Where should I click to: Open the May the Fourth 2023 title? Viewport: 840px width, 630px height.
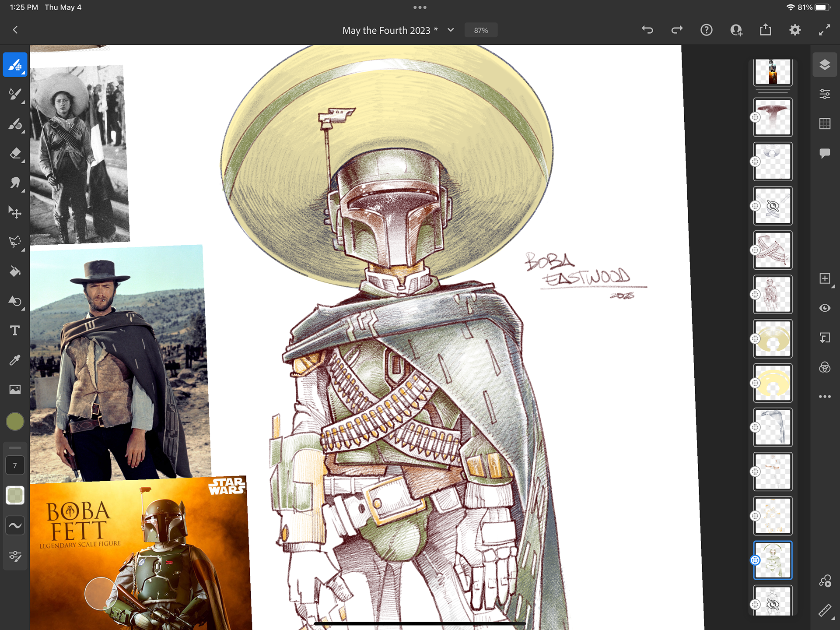[390, 30]
